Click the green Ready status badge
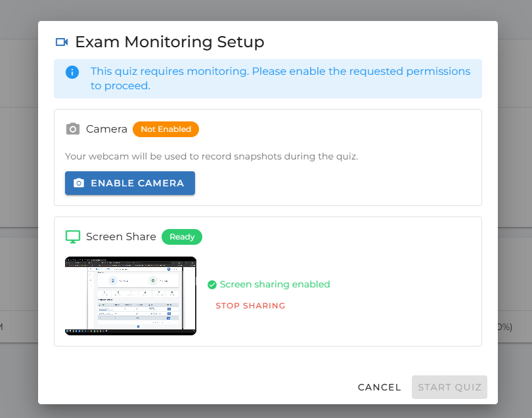The height and width of the screenshot is (418, 532). tap(182, 237)
